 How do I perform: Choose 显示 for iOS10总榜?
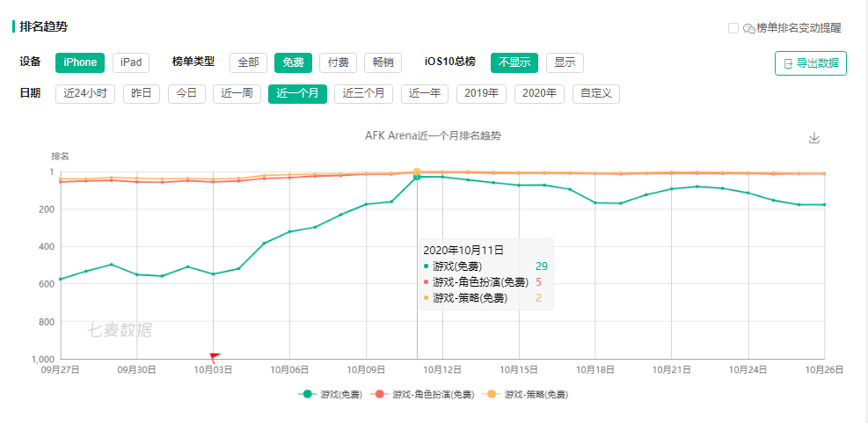click(565, 62)
